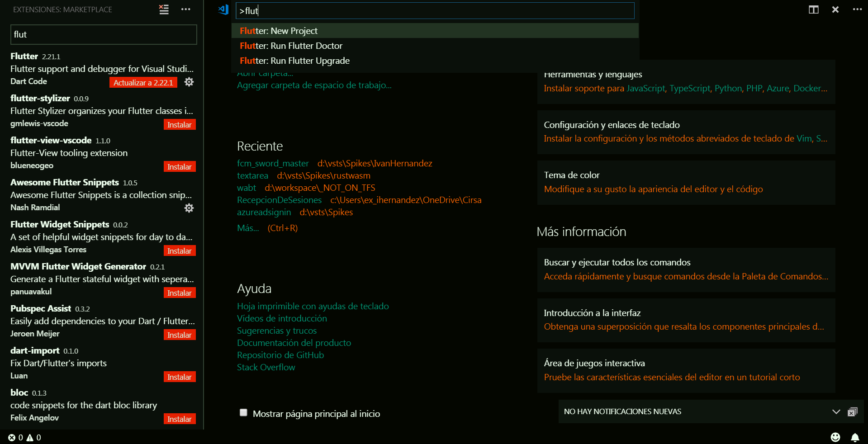
Task: Focus extensions search box with 'flut'
Action: coord(104,34)
